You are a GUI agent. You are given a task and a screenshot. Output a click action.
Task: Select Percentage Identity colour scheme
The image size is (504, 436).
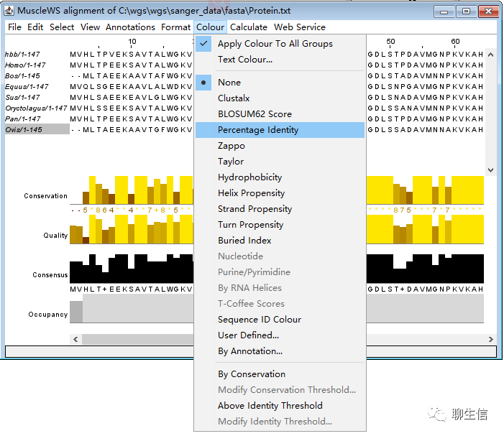280,130
